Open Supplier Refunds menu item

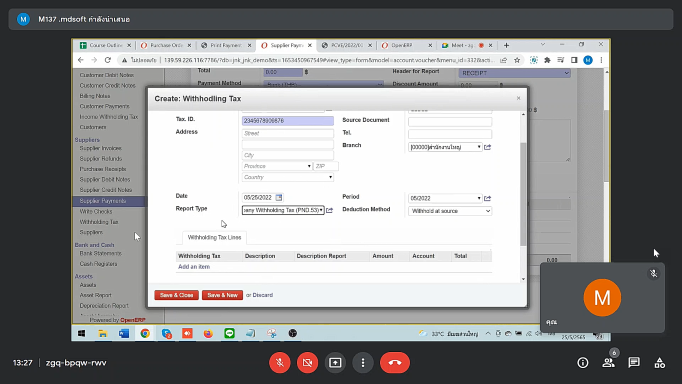(100, 159)
